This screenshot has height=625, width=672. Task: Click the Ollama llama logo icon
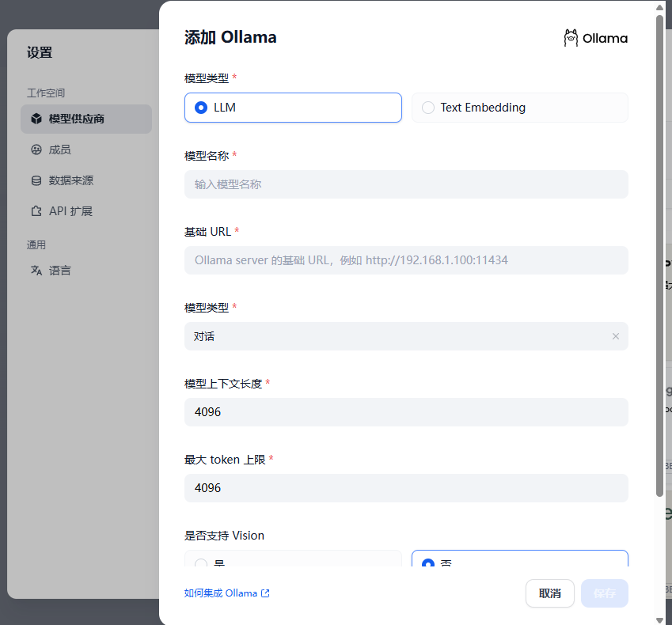(x=571, y=38)
